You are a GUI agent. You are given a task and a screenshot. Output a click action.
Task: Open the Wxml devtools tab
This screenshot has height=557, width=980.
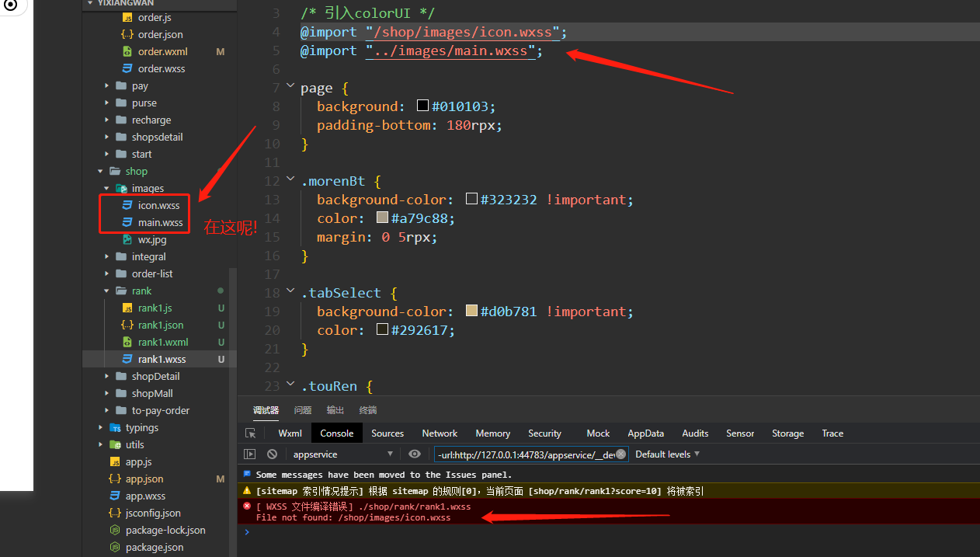point(290,433)
